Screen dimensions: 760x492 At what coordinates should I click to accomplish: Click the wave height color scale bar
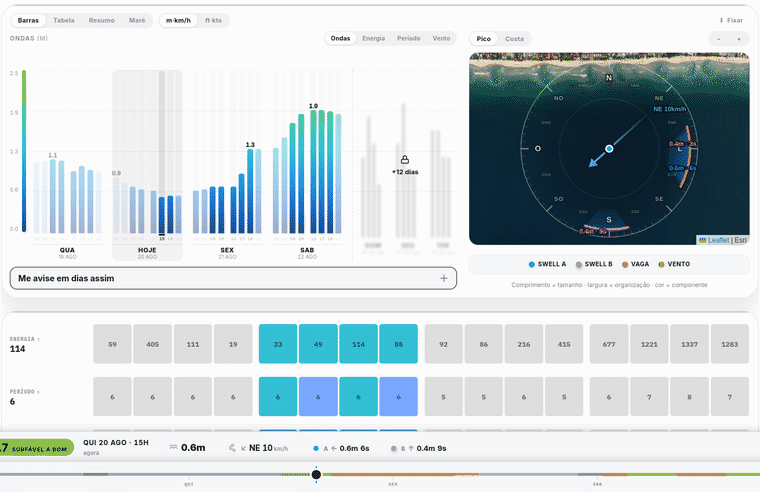(x=24, y=151)
